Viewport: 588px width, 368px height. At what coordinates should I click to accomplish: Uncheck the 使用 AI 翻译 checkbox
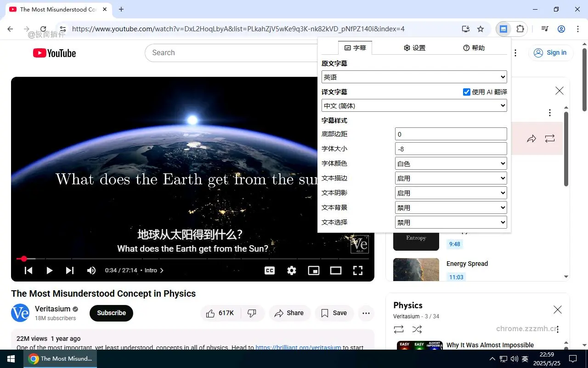point(466,92)
